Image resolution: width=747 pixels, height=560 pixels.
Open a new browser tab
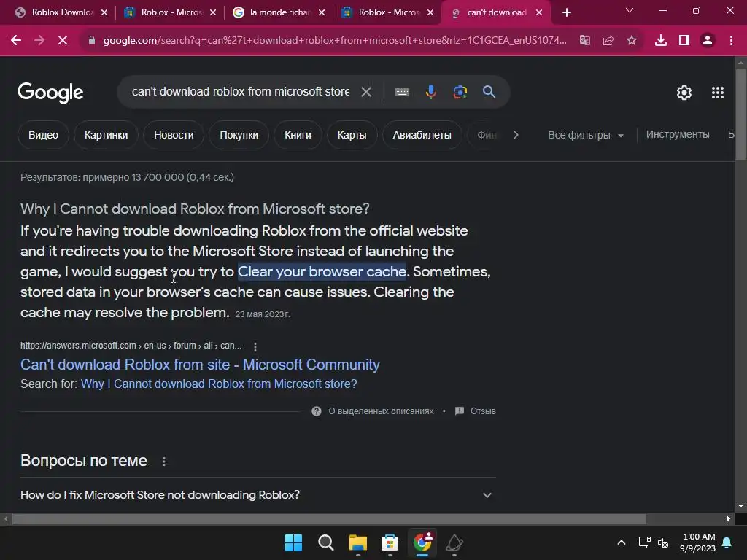pos(566,13)
